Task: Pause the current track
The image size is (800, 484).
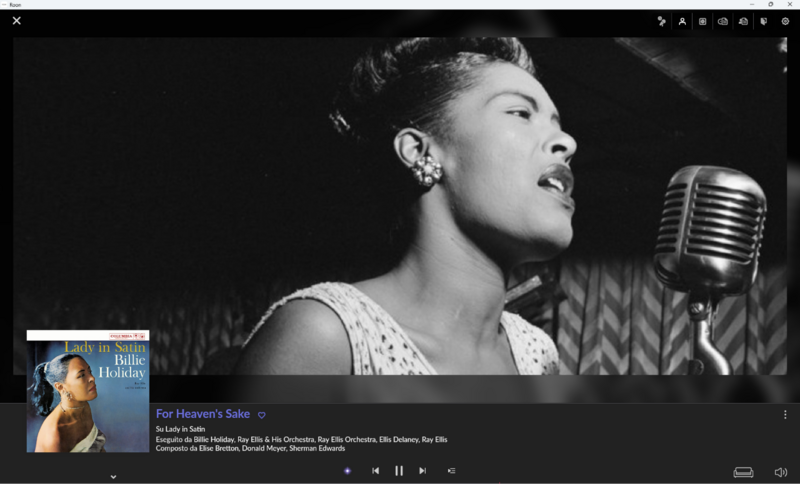Action: click(x=399, y=471)
